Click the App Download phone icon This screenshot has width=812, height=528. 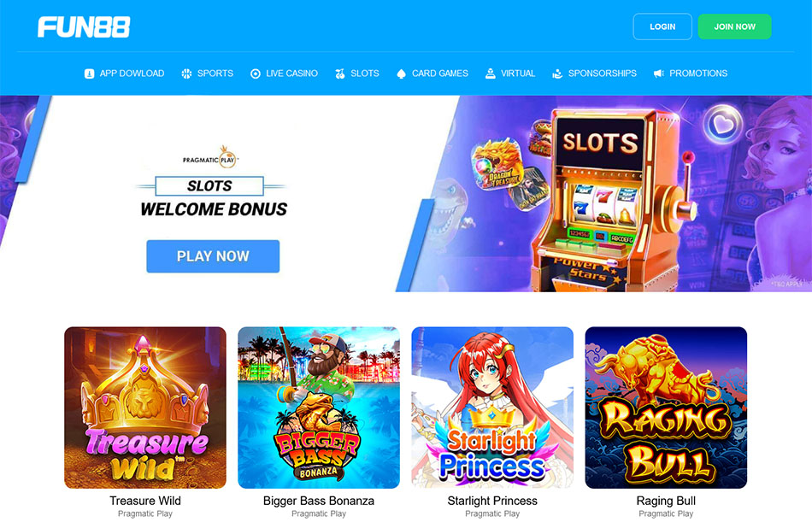pos(89,73)
